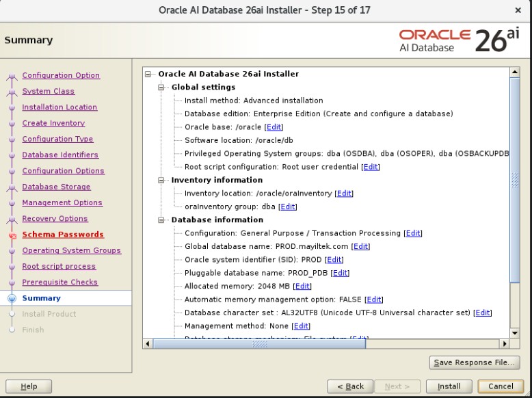Open the Configuration Options step

pos(64,171)
